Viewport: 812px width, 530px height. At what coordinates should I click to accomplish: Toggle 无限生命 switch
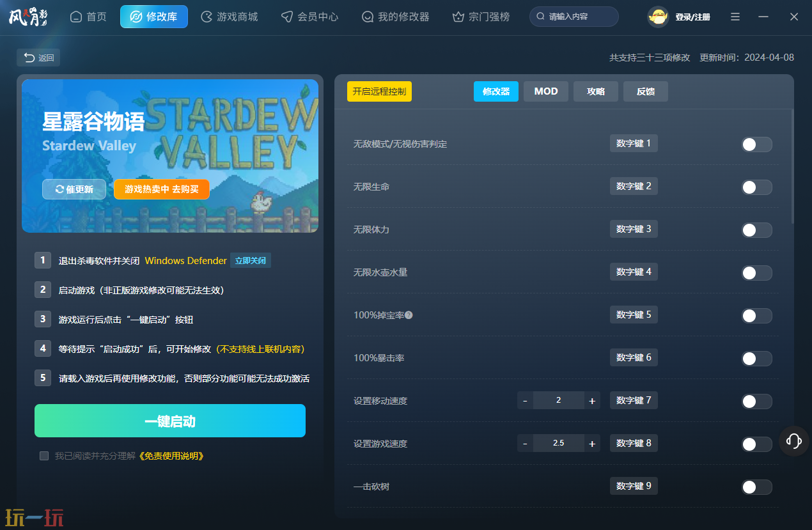pos(757,187)
